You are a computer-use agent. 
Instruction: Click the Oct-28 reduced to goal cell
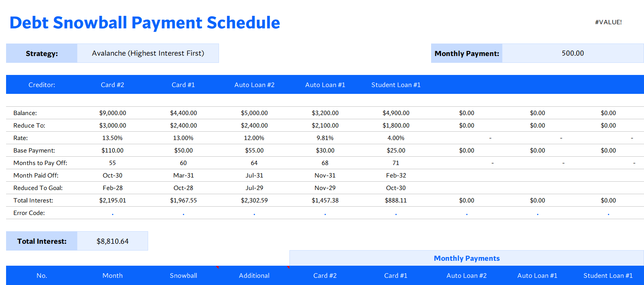click(183, 188)
